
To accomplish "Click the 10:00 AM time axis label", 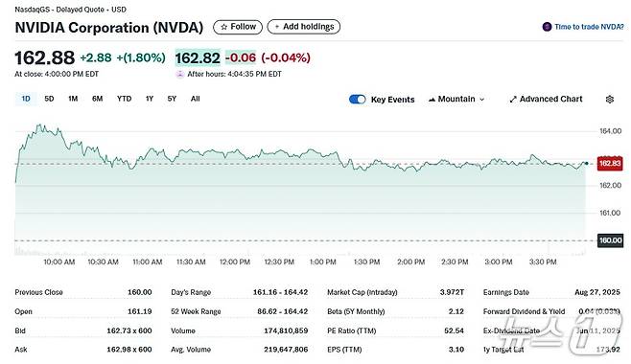I will click(x=59, y=262).
